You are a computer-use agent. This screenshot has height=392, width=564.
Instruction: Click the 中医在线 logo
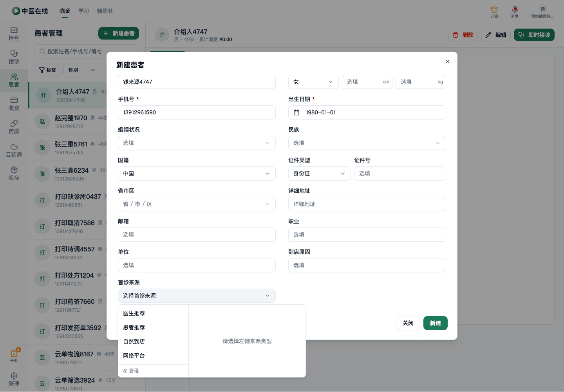point(30,11)
